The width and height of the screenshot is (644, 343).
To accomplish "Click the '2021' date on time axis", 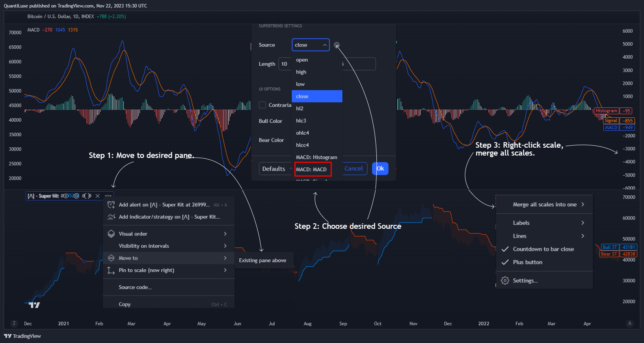I will [63, 324].
